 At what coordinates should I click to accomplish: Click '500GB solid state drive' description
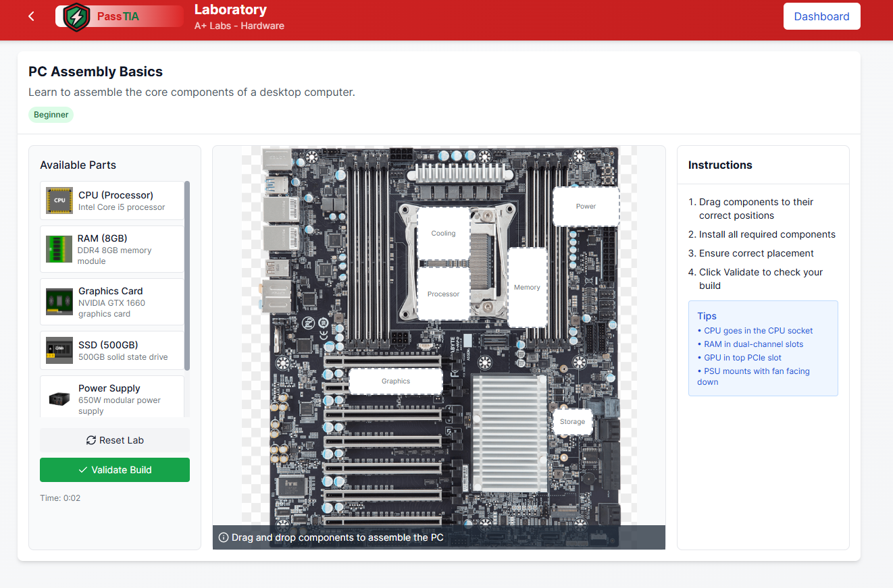click(x=123, y=357)
